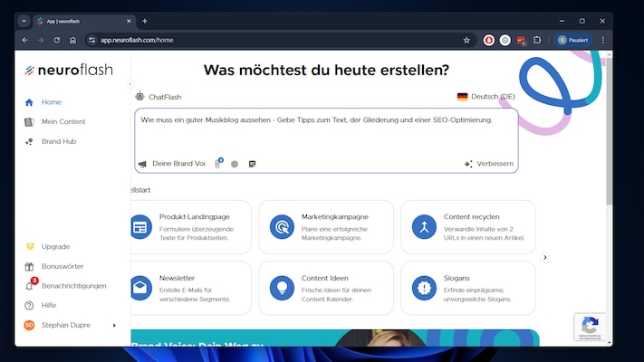
Task: Expand the Stephan Dupre account menu arrow
Action: click(114, 326)
